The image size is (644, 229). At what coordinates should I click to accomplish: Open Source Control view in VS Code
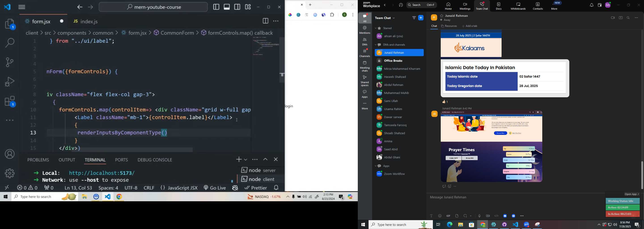coord(10,62)
